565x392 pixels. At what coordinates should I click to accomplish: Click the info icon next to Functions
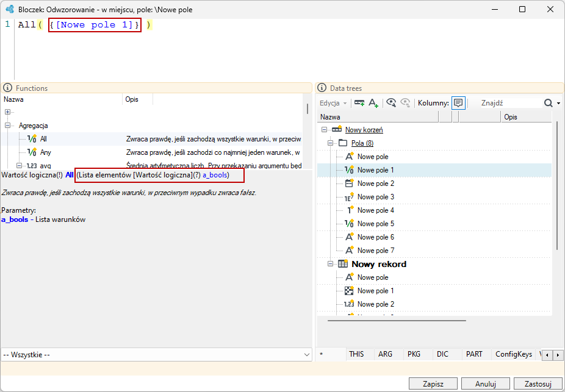click(7, 88)
